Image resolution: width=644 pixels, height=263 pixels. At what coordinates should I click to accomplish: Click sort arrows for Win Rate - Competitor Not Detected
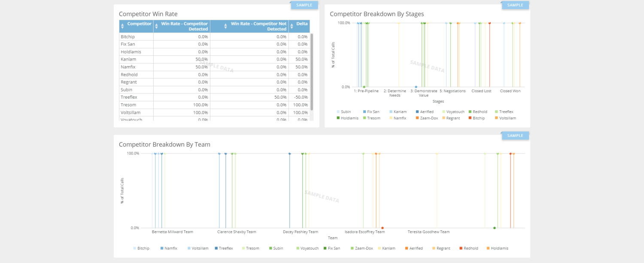[226, 26]
